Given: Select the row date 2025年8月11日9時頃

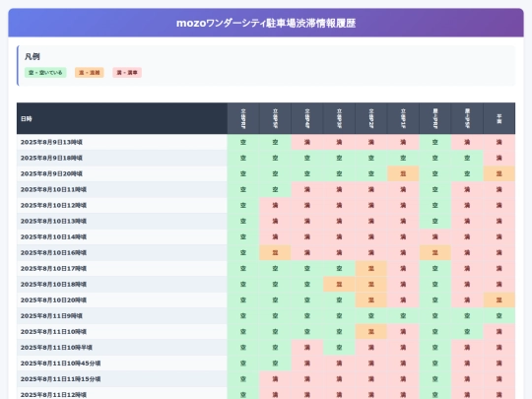Looking at the screenshot, I should (51, 316).
